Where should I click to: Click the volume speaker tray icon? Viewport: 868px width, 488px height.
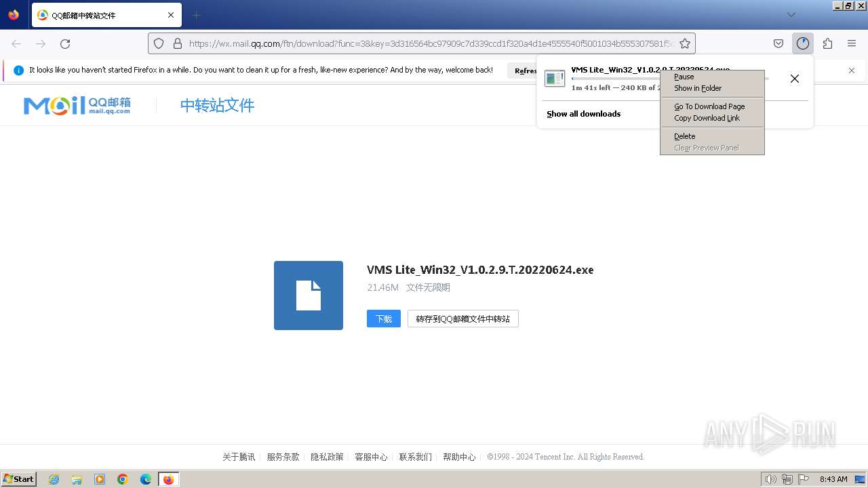click(x=771, y=479)
